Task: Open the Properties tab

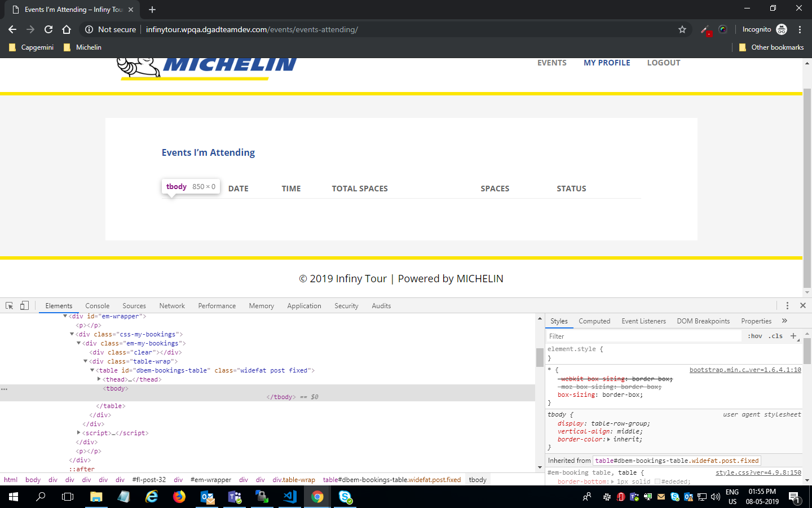Action: [756, 321]
